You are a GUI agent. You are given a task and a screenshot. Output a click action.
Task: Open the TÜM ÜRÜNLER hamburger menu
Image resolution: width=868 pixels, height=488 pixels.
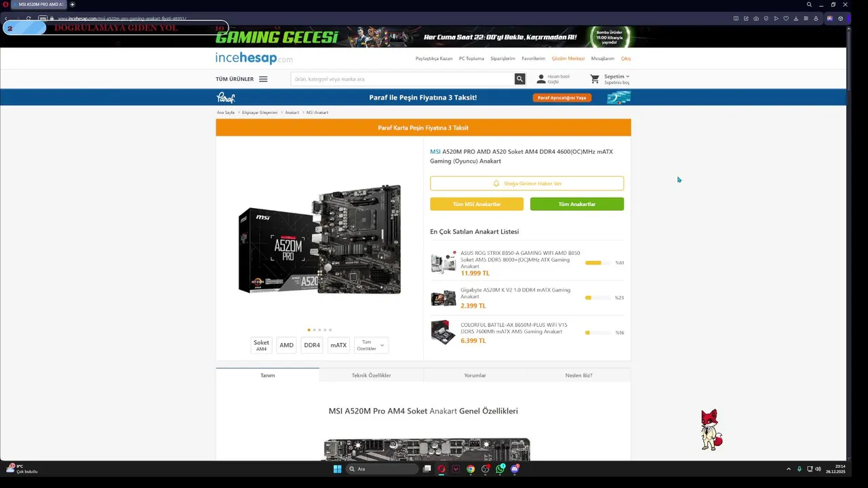click(263, 79)
